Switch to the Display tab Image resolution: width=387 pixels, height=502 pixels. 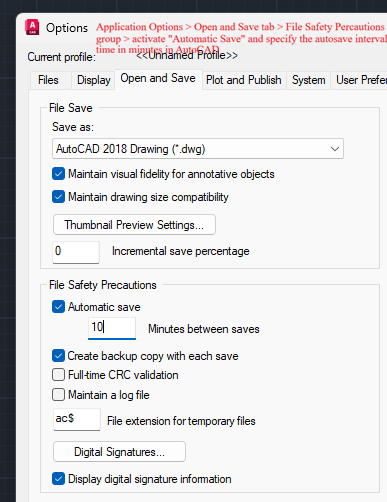(94, 80)
